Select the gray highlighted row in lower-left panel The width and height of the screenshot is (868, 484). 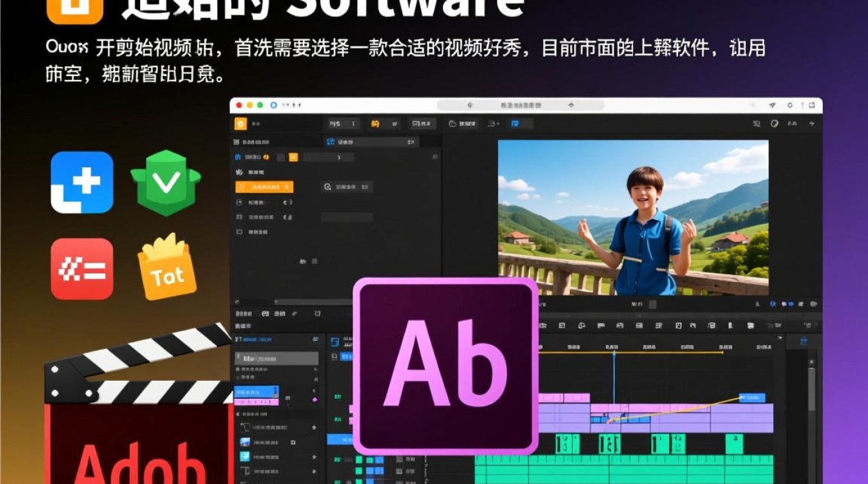tap(276, 359)
